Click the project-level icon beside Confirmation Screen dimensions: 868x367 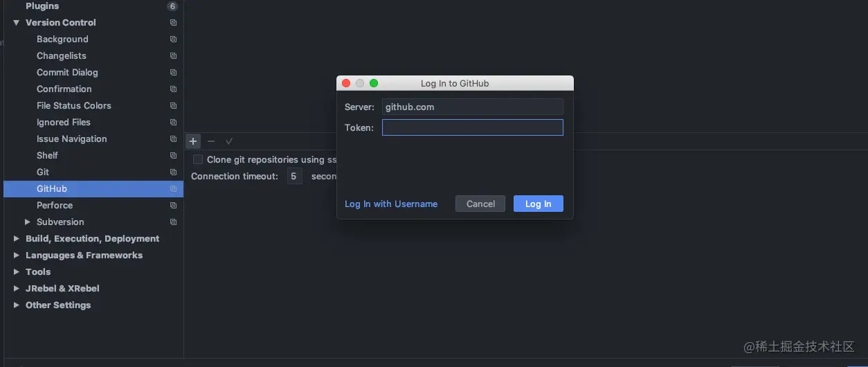pos(173,89)
